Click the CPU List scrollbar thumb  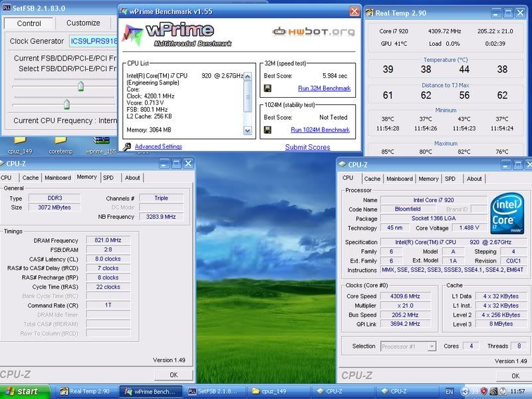(x=247, y=96)
